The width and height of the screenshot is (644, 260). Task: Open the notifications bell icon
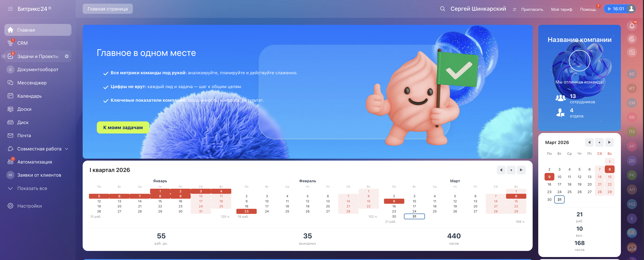click(x=632, y=26)
